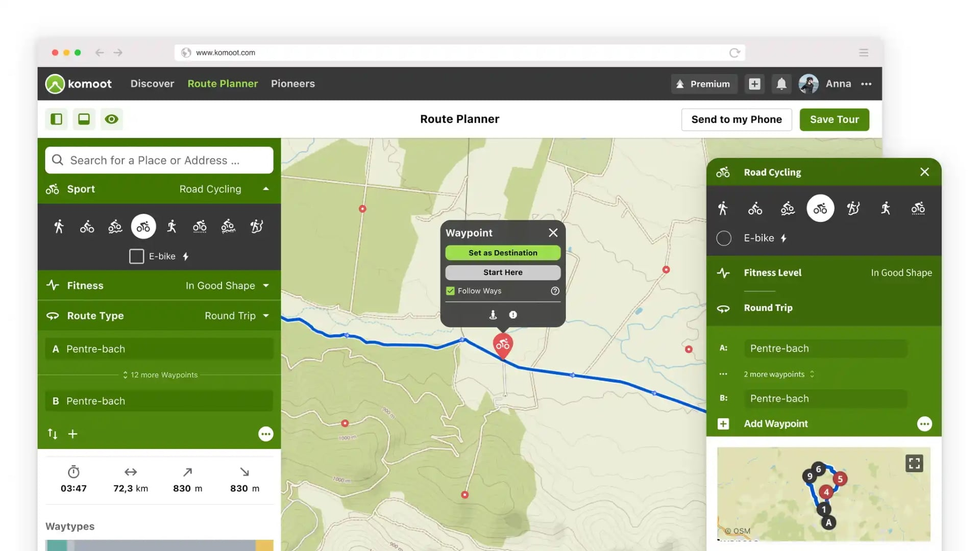
Task: Select waypoint A Pentre-bach in left panel
Action: pyautogui.click(x=159, y=349)
